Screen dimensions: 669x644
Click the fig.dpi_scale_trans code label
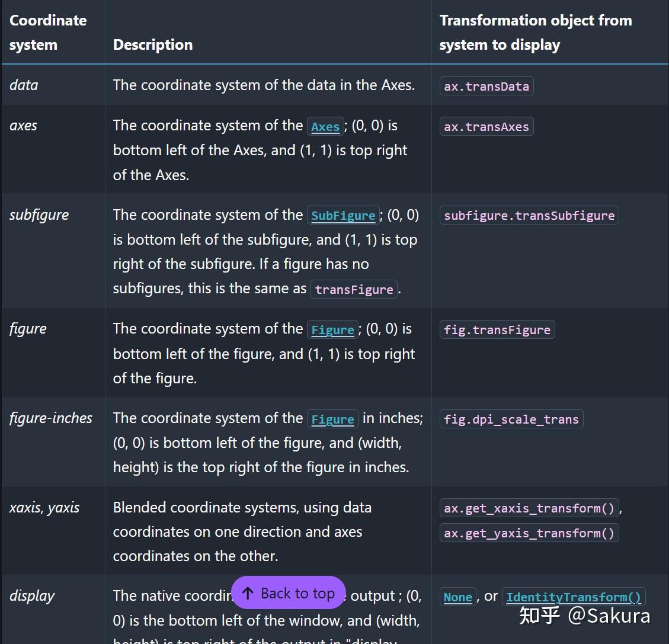(x=511, y=419)
